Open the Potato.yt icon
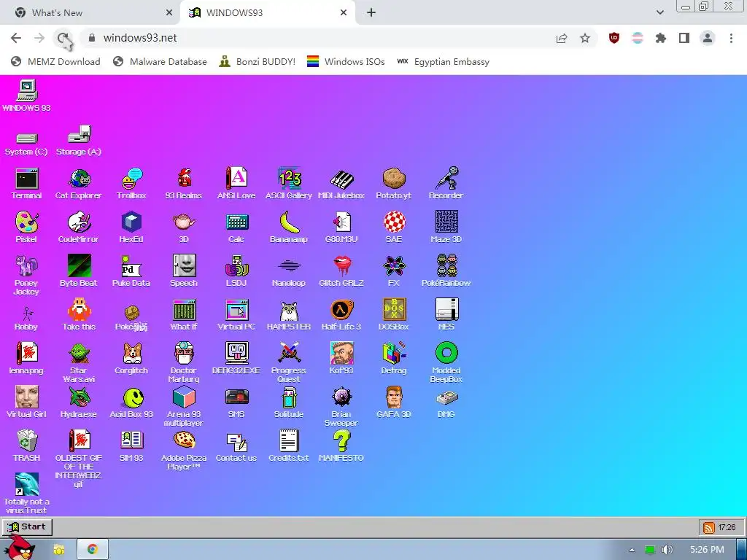 (x=393, y=183)
